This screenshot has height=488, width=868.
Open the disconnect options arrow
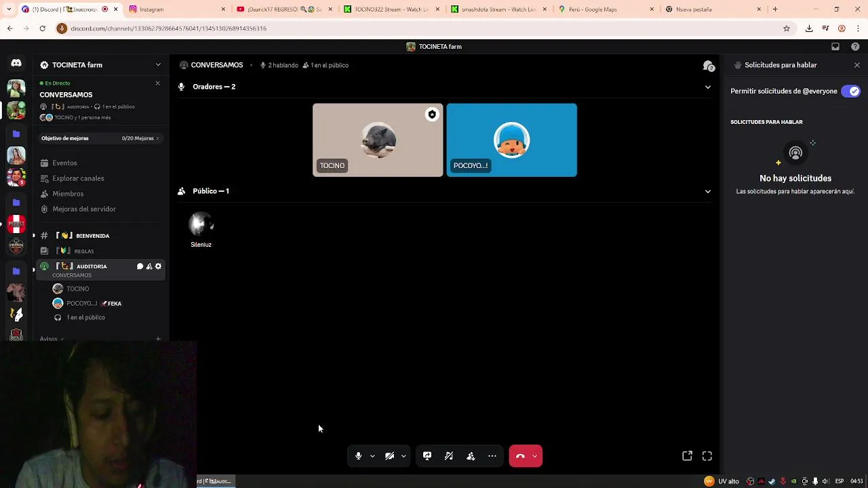click(535, 456)
